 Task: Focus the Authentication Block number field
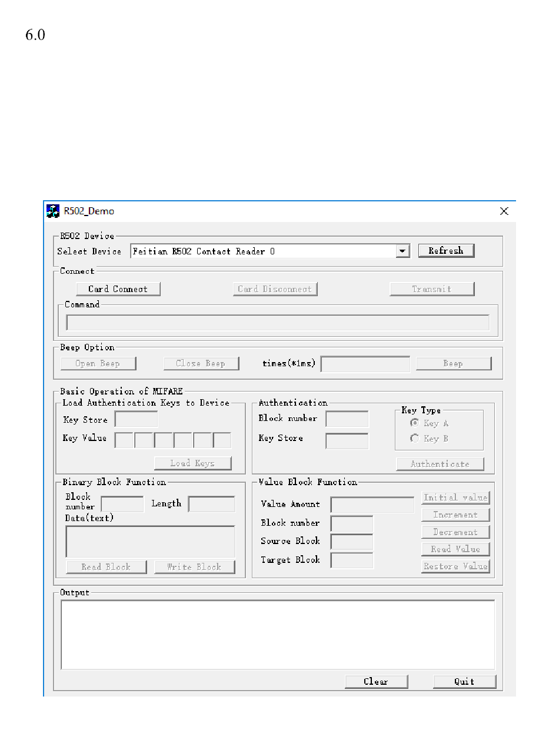(347, 419)
